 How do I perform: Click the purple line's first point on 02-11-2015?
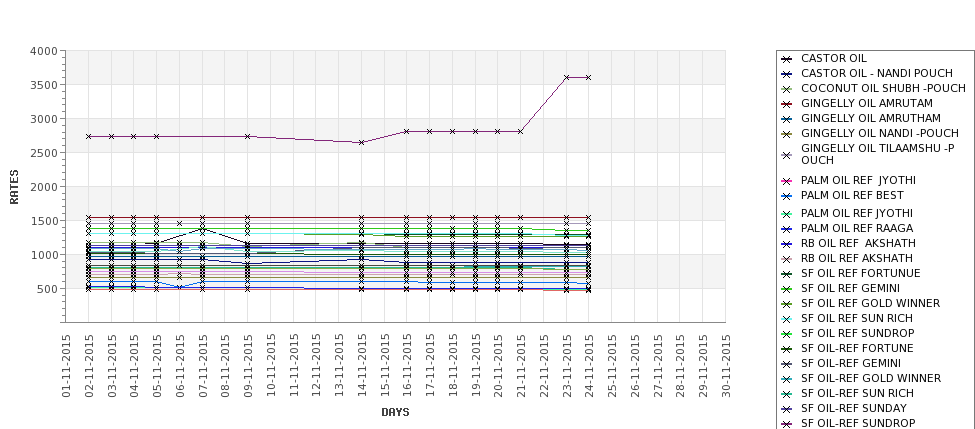click(88, 136)
